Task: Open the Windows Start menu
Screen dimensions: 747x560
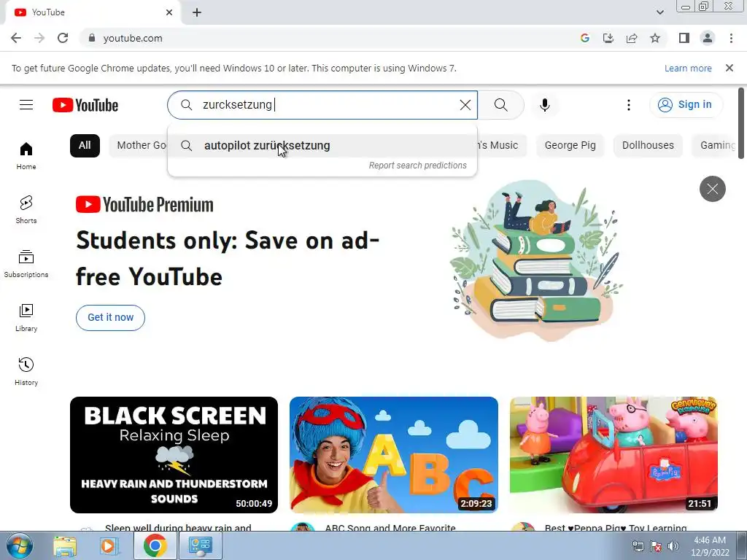Action: click(x=20, y=545)
